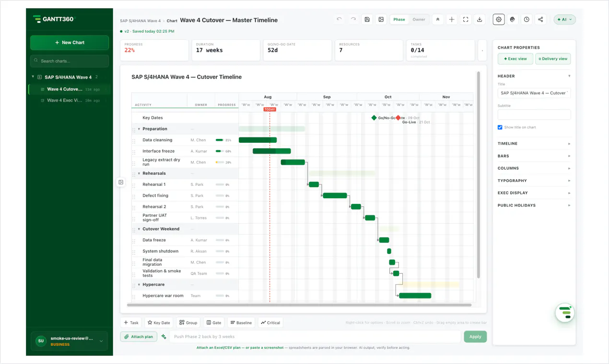Click the AI sparkle icon beside Attach plan
Screen dimensions: 609x364
(x=164, y=337)
